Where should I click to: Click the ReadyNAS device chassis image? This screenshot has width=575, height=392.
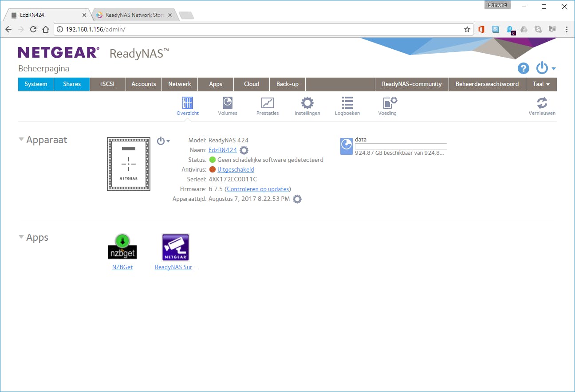pos(129,164)
